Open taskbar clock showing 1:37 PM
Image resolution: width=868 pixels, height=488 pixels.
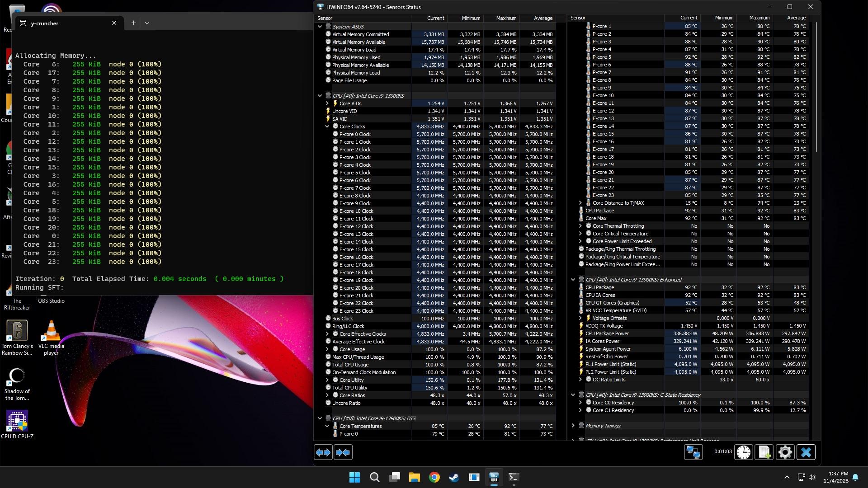[x=835, y=477]
